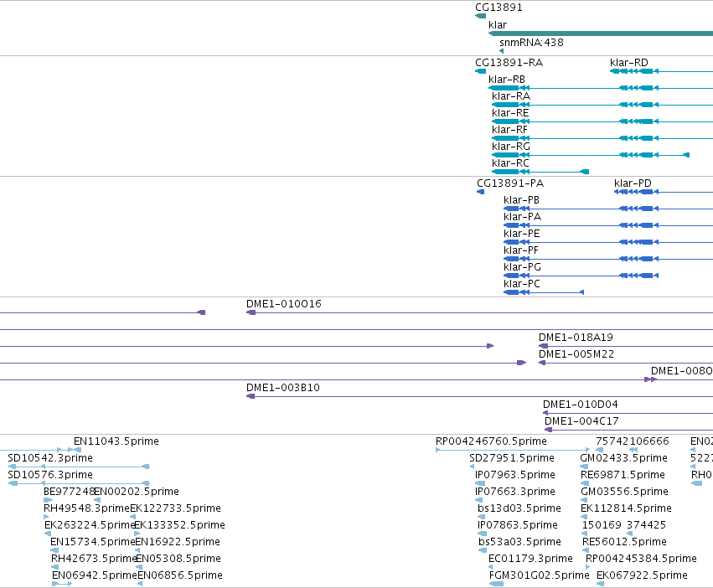This screenshot has height=588, width=713.
Task: Click the DME1-005M22 clone label
Action: click(576, 354)
